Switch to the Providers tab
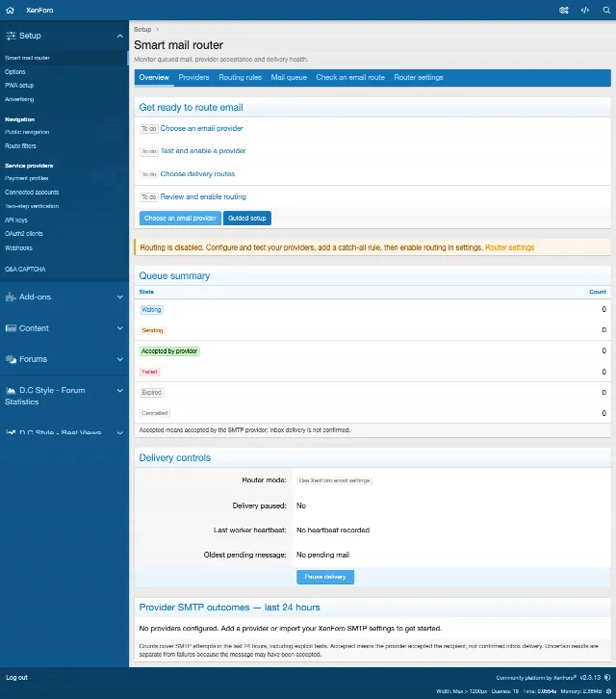 coord(193,78)
